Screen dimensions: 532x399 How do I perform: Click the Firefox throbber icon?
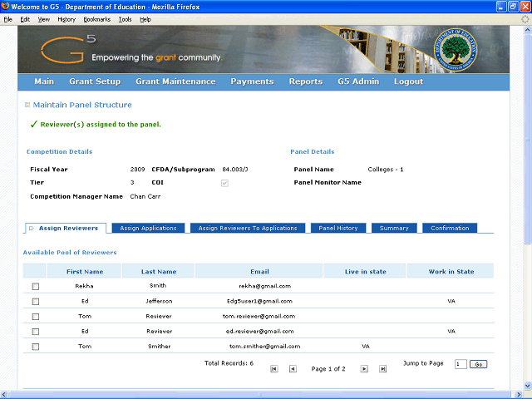524,18
